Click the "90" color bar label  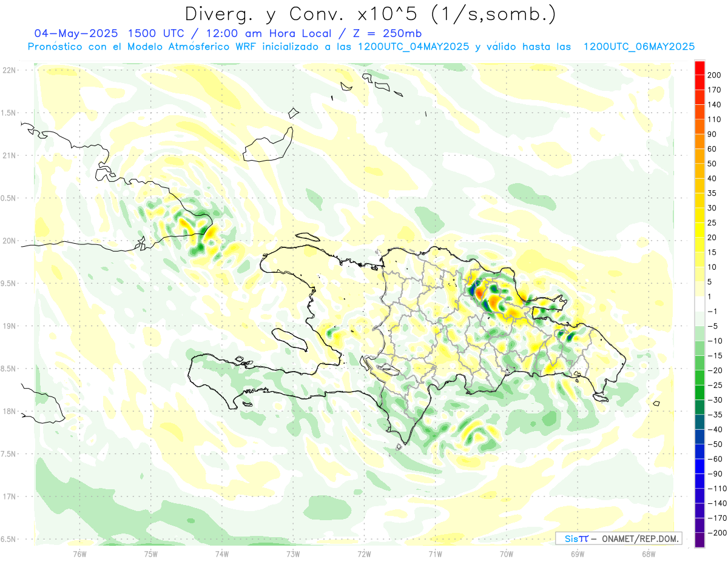coord(712,134)
